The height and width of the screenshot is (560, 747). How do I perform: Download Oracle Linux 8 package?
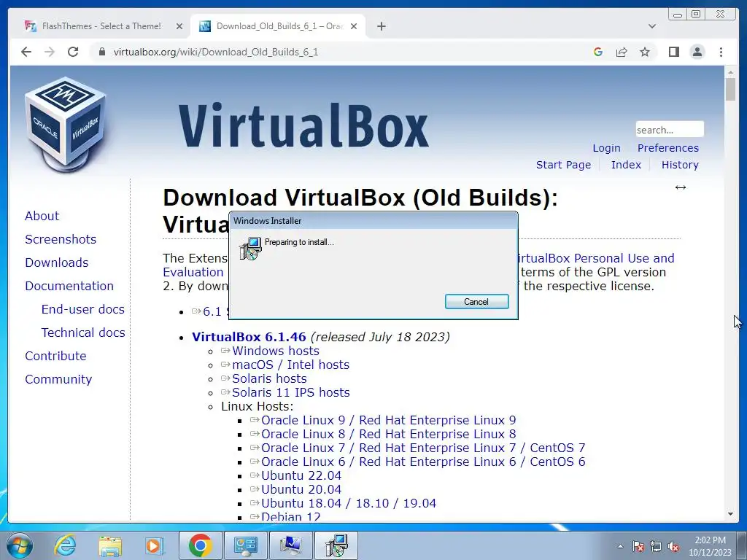388,435
